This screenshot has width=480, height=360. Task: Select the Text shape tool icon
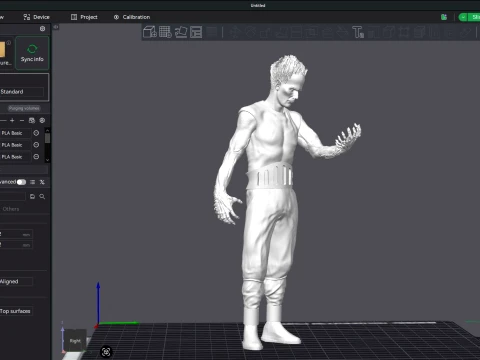coord(358,32)
